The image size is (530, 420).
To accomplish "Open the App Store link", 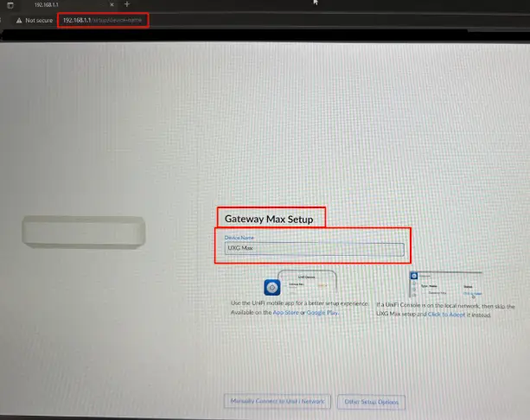I will [285, 313].
